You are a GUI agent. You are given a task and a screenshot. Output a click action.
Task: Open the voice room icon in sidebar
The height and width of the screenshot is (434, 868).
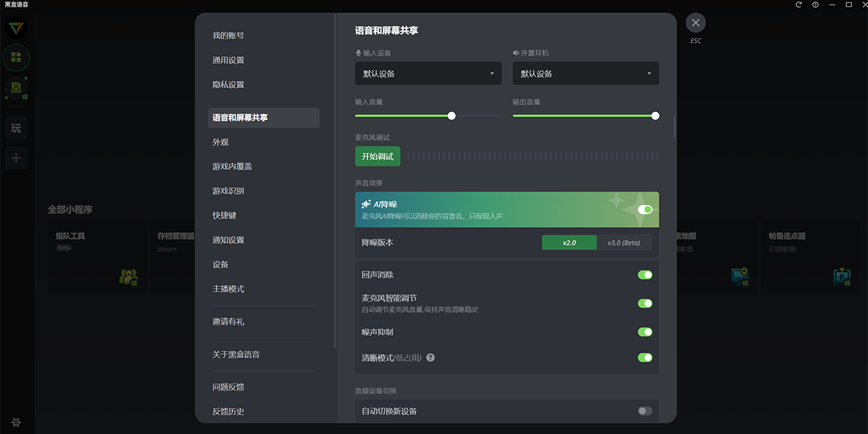[16, 58]
